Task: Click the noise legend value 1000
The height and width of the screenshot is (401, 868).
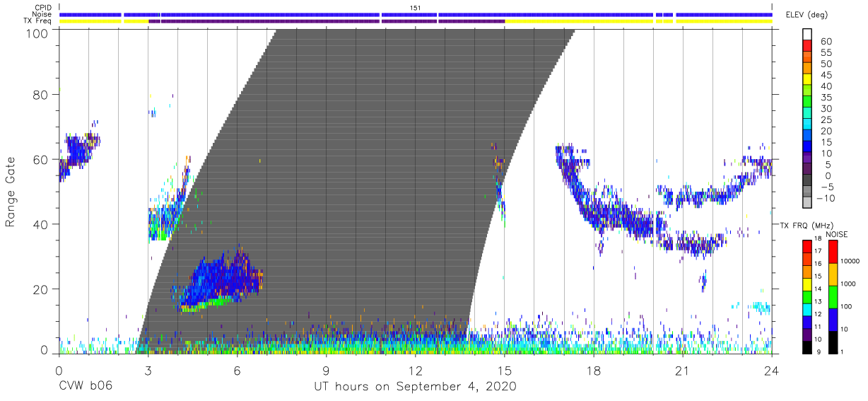Action: [x=849, y=284]
